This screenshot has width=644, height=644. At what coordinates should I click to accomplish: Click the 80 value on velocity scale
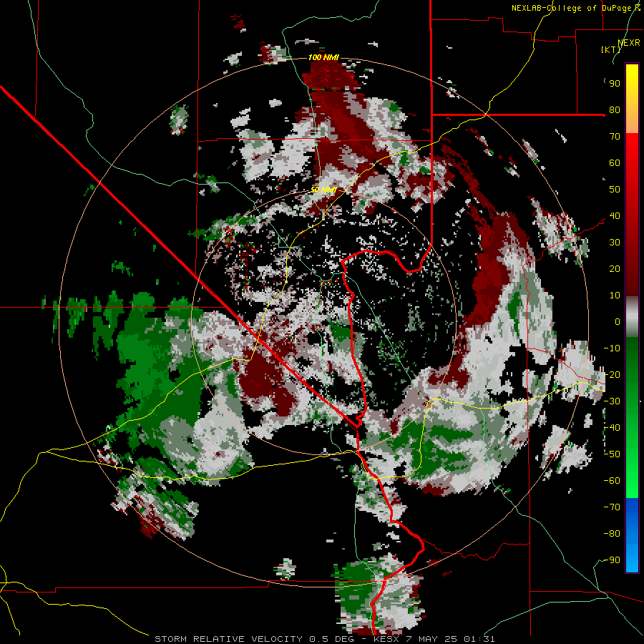[x=615, y=109]
